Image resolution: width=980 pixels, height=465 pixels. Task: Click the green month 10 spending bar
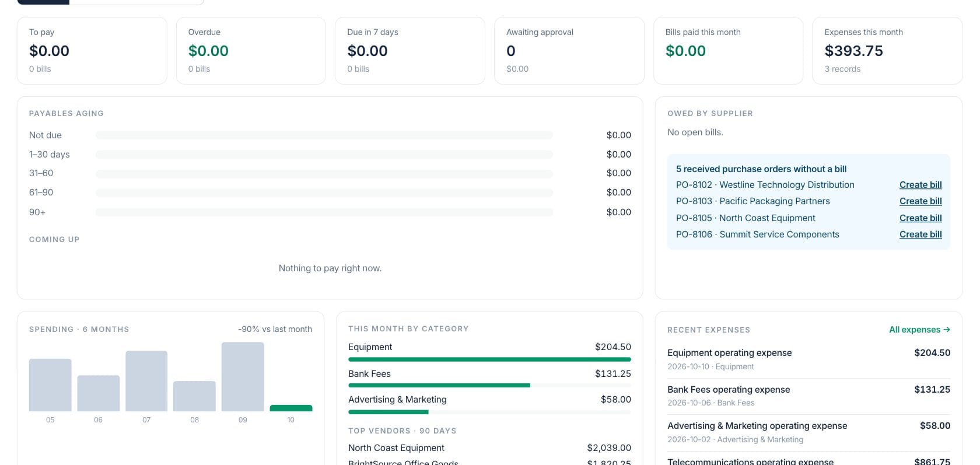[291, 408]
